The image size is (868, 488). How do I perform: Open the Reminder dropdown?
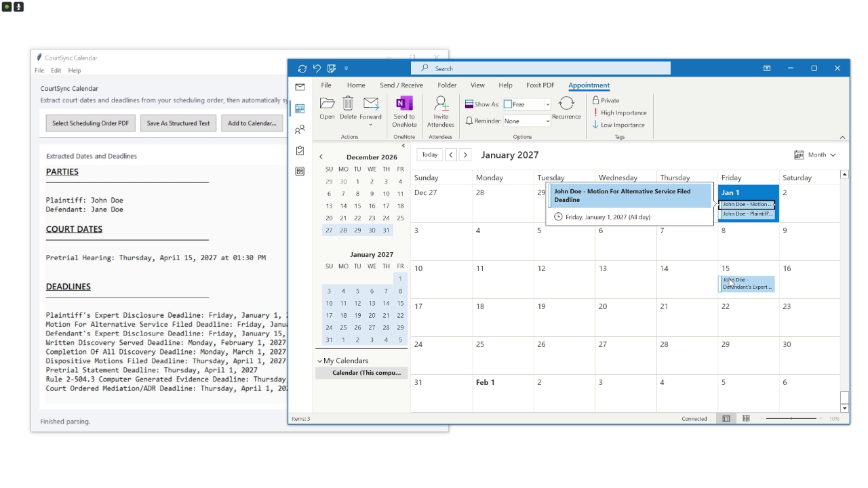point(548,121)
